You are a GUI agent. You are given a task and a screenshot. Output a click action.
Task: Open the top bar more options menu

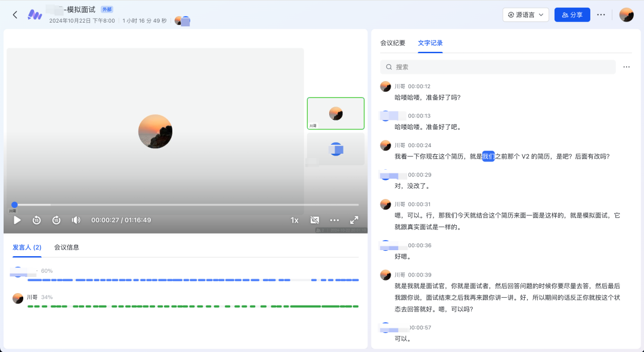(601, 15)
